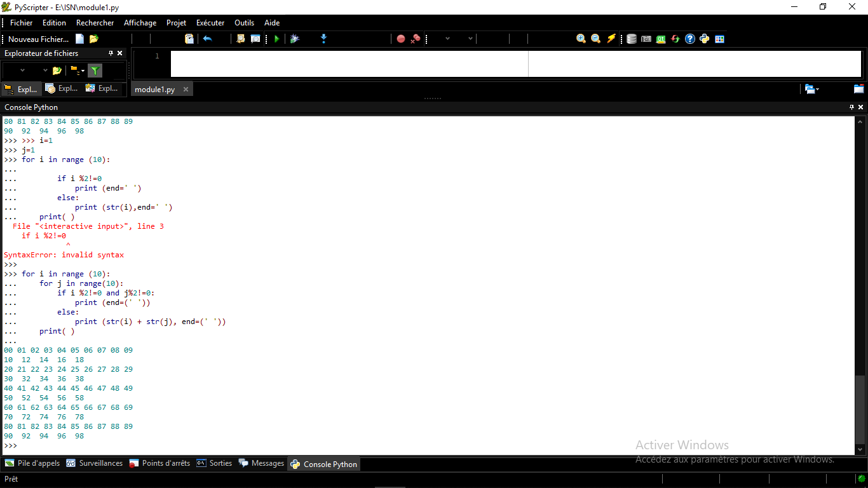868x488 pixels.
Task: Click the new document page icon
Action: pos(79,39)
